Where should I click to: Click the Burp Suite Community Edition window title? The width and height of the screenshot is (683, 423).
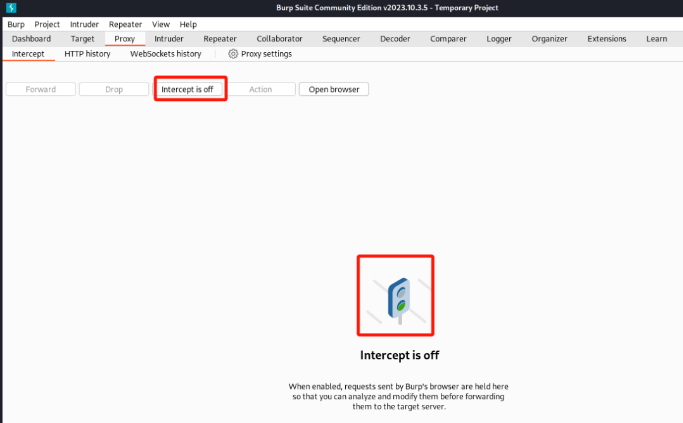387,8
